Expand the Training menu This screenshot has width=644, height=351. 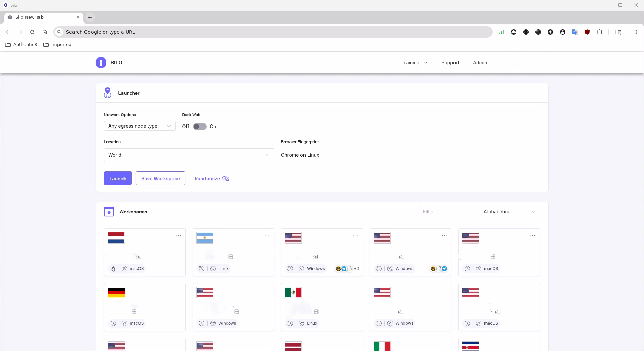(x=414, y=63)
